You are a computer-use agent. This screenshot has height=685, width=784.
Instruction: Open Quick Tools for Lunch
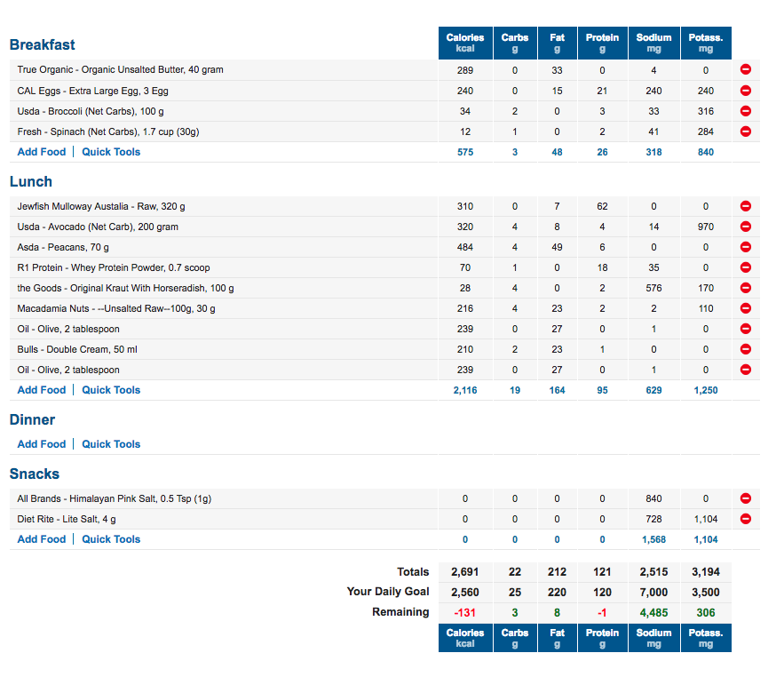111,390
